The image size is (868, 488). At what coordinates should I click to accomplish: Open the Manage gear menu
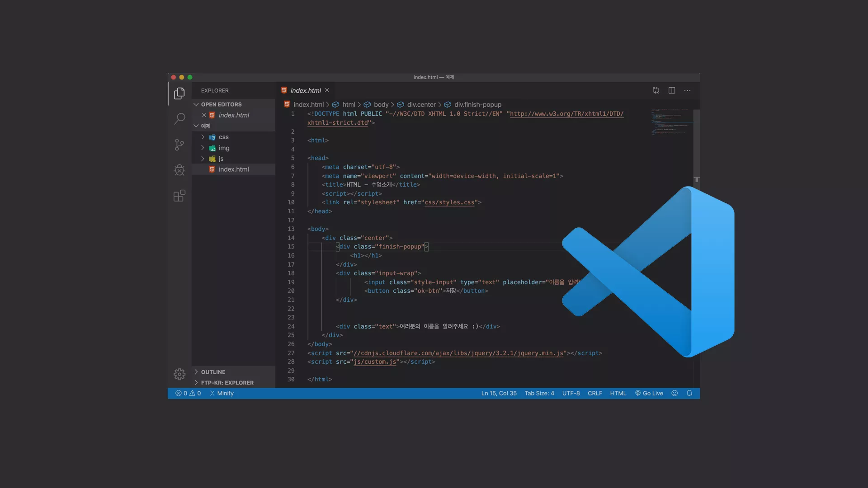(x=179, y=374)
